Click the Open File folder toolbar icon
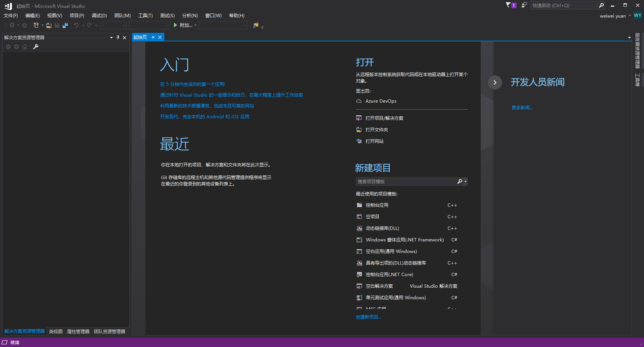 pyautogui.click(x=49, y=25)
